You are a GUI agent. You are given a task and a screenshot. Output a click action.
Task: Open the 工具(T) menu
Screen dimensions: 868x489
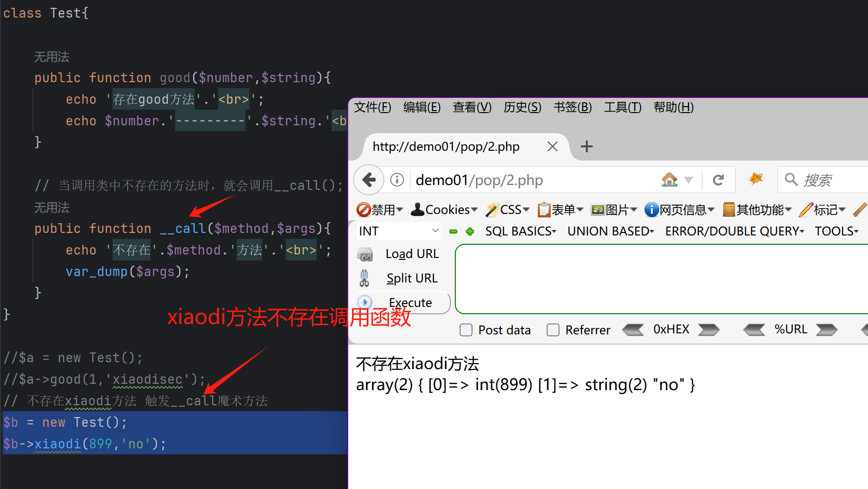coord(623,107)
